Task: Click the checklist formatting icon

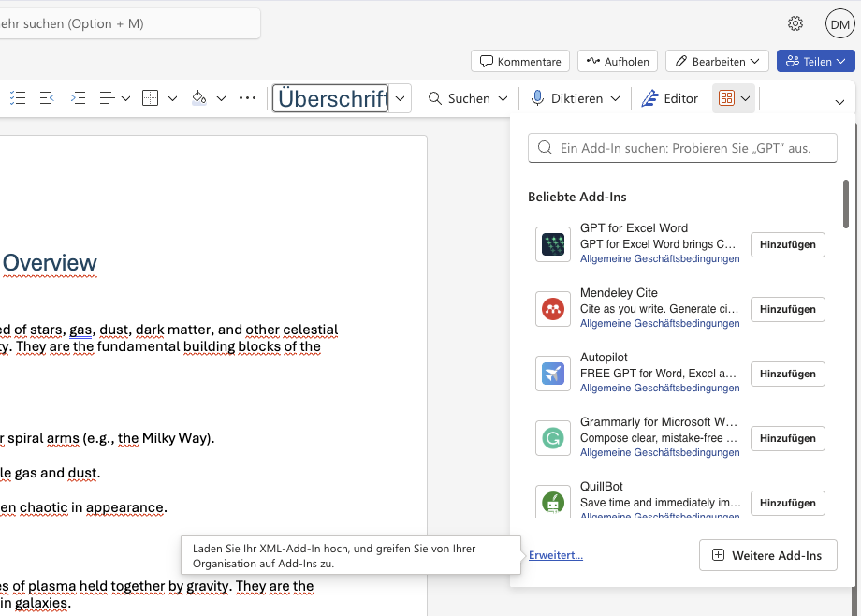Action: coord(18,98)
